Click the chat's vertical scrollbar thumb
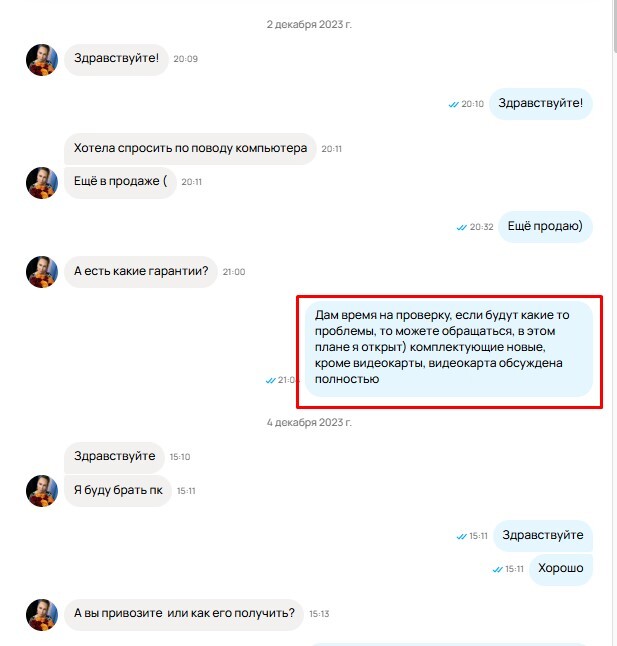617x646 pixels. coord(615,25)
